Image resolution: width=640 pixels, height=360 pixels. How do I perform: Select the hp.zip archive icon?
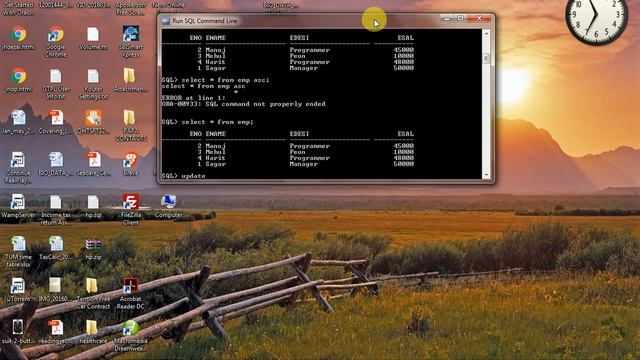(x=93, y=245)
